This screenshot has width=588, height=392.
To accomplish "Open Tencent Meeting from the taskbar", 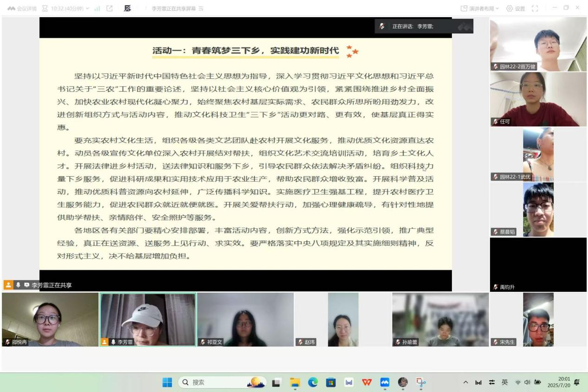I will [x=385, y=382].
